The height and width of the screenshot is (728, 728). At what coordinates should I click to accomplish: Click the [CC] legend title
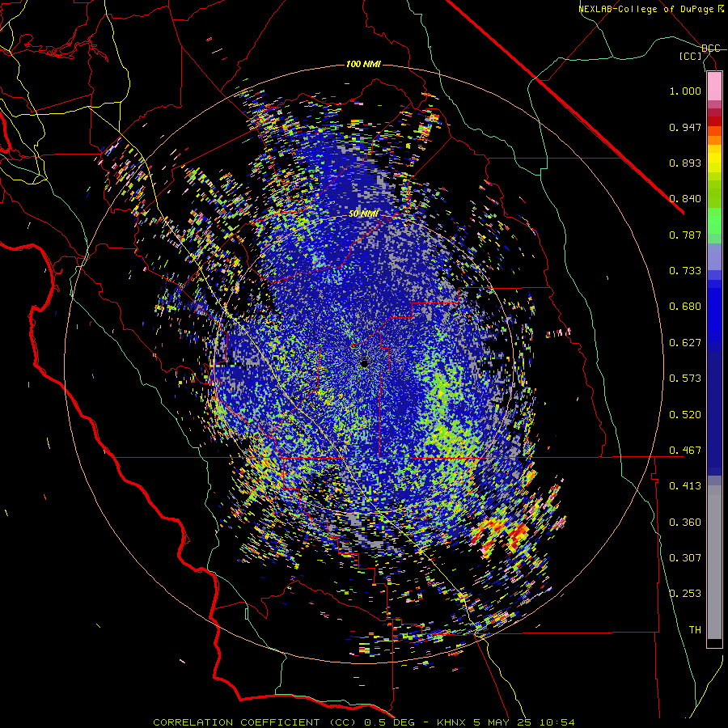[690, 56]
